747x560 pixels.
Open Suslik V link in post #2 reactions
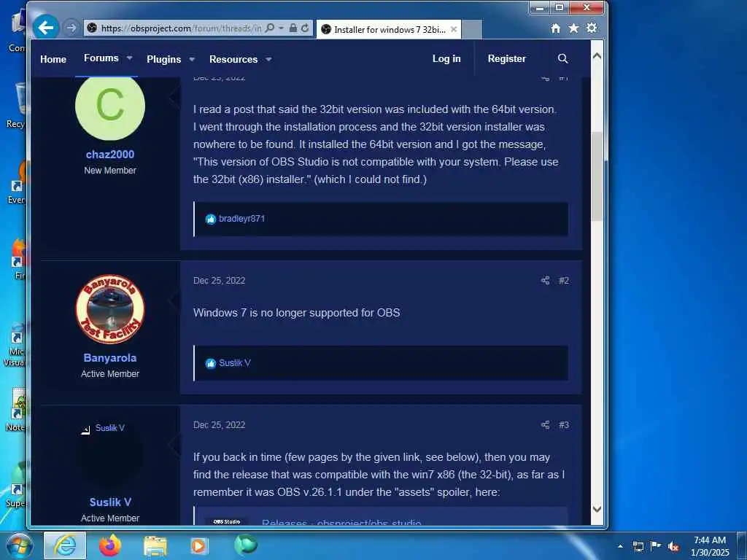[234, 363]
